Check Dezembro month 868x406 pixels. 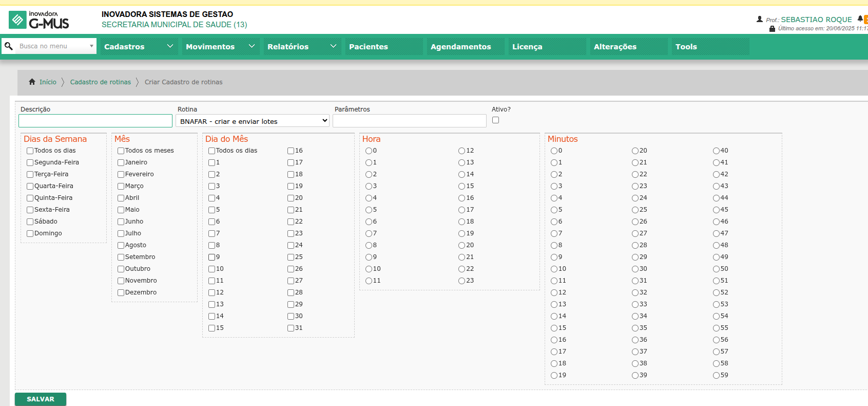(121, 293)
